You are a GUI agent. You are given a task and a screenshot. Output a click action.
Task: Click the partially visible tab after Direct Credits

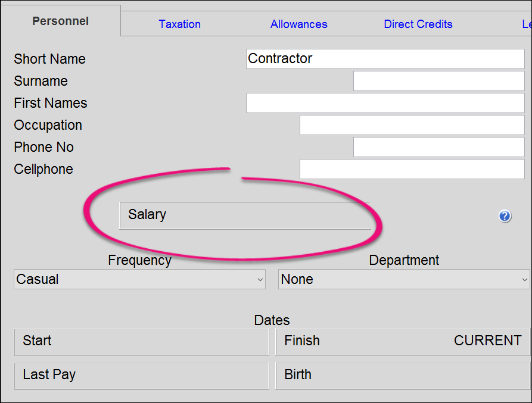pyautogui.click(x=526, y=24)
